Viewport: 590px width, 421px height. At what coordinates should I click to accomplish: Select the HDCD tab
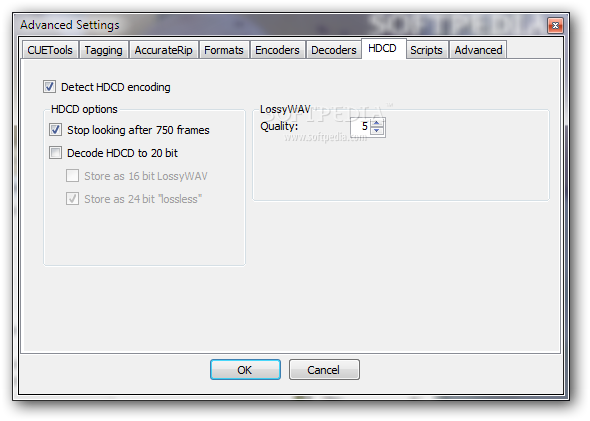click(x=383, y=49)
